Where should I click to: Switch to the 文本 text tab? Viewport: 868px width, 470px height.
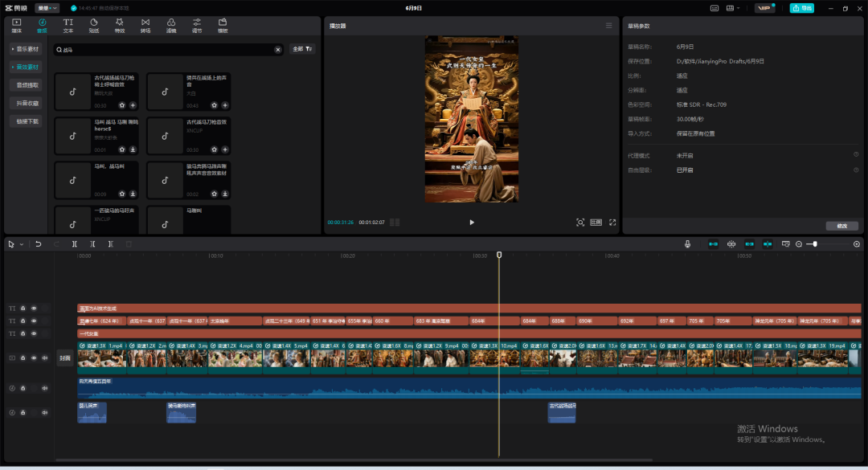68,26
